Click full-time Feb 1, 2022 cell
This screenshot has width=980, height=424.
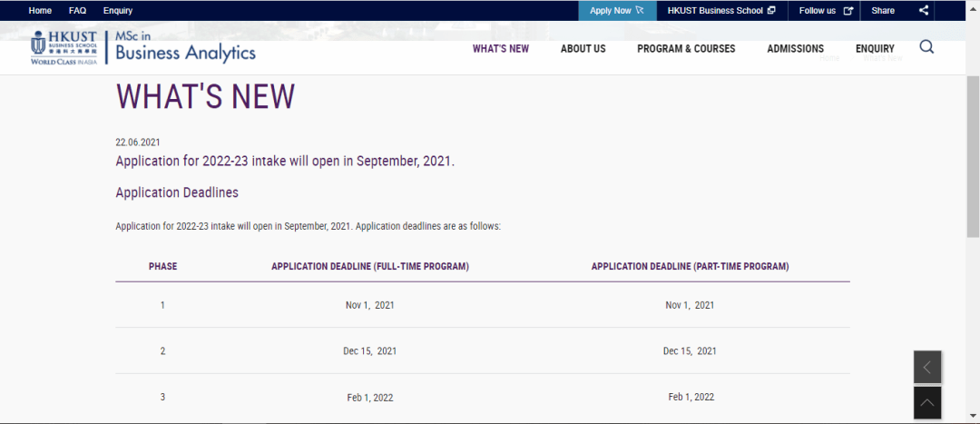(370, 397)
